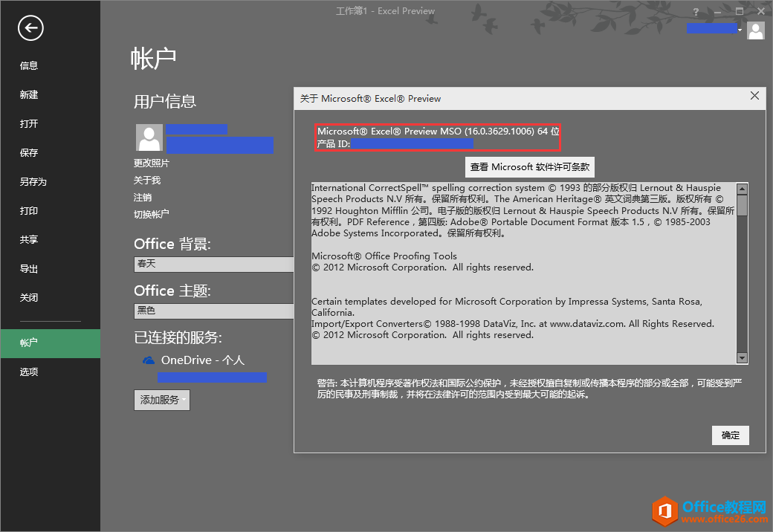The image size is (773, 532).
Task: Open the account name dropdown arrow in title bar
Action: (x=740, y=30)
